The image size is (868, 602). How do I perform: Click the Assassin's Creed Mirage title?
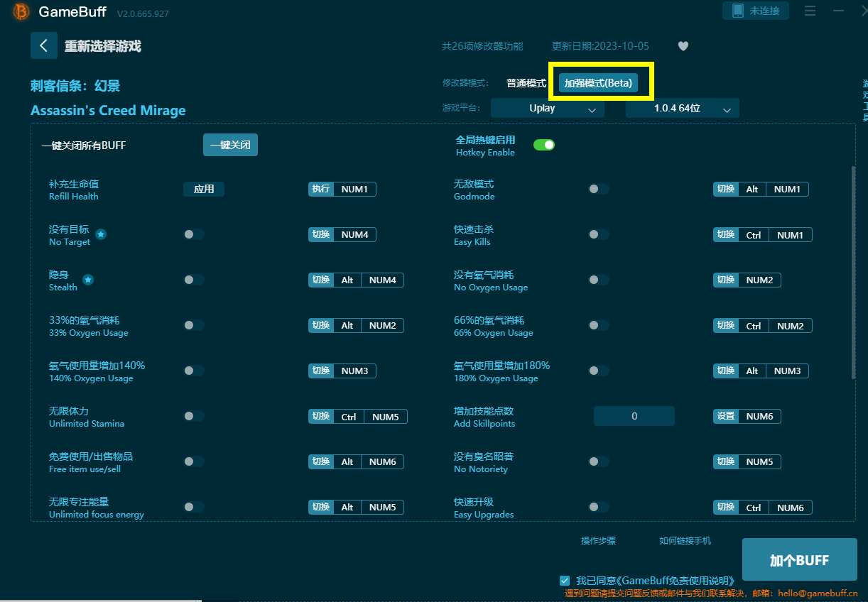108,110
